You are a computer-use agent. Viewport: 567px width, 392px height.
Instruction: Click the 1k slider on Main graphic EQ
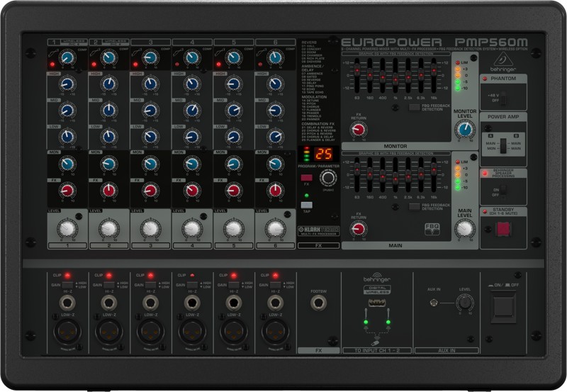pos(394,177)
